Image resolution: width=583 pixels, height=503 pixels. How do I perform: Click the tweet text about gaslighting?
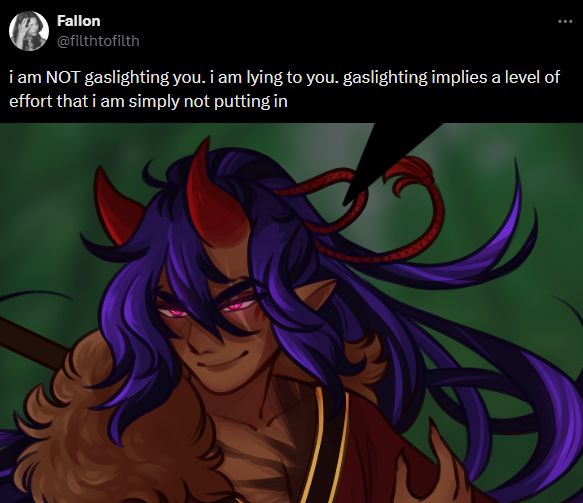click(x=284, y=89)
